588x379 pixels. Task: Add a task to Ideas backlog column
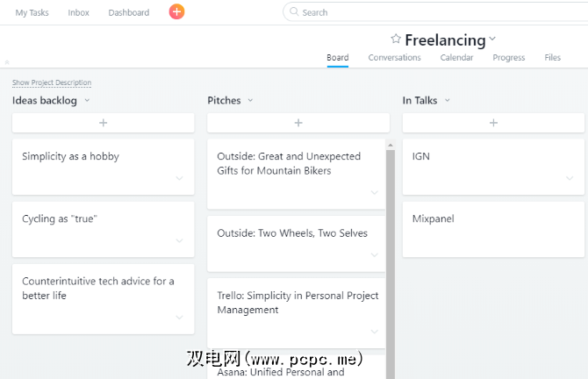click(103, 123)
